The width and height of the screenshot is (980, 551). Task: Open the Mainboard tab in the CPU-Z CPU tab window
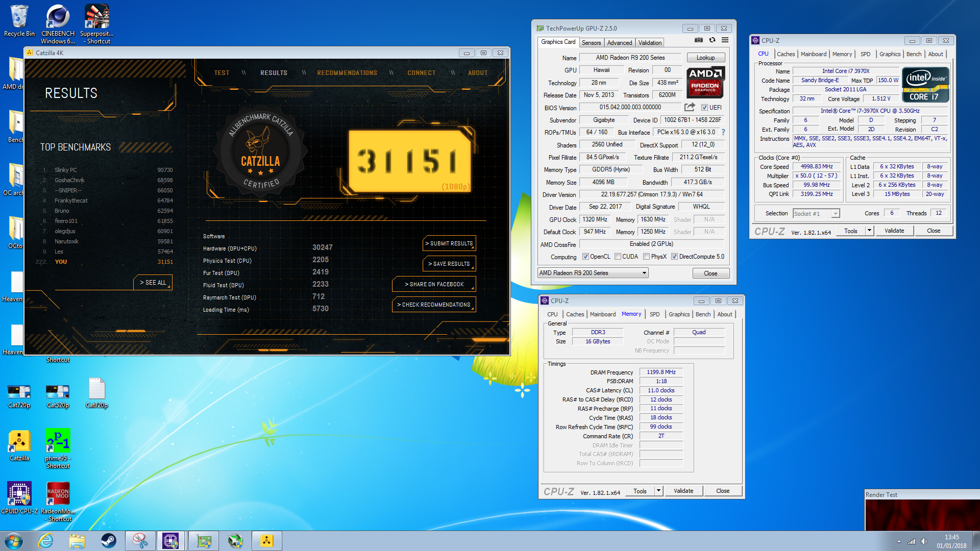point(813,54)
